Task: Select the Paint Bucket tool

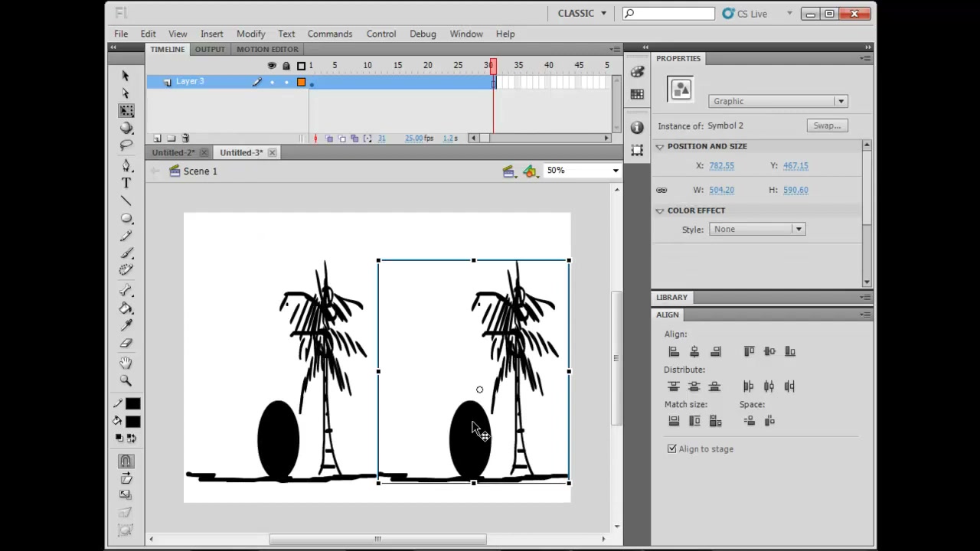Action: (126, 308)
